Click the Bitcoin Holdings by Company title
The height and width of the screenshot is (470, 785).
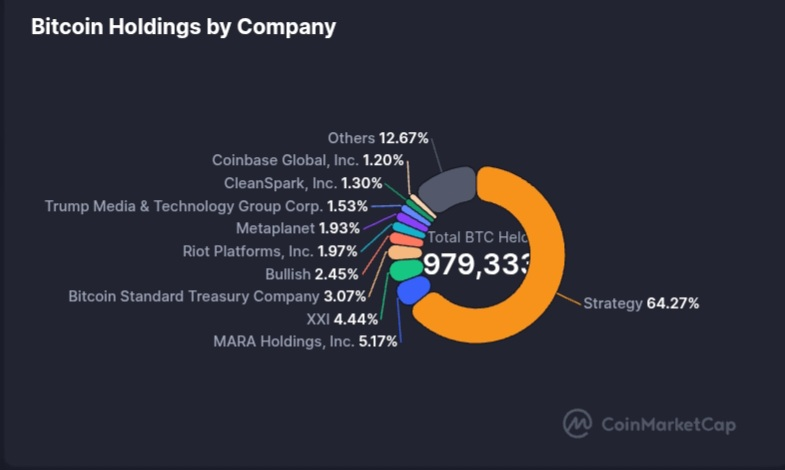tap(184, 27)
